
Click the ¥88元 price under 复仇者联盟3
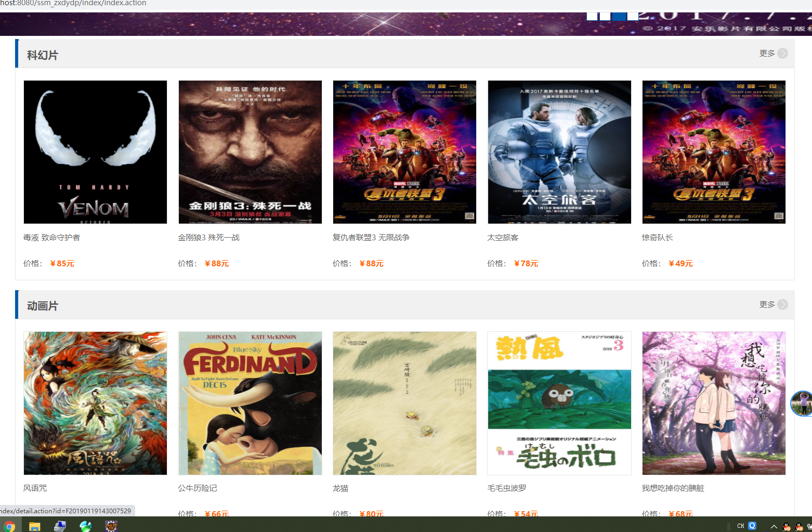(x=371, y=264)
